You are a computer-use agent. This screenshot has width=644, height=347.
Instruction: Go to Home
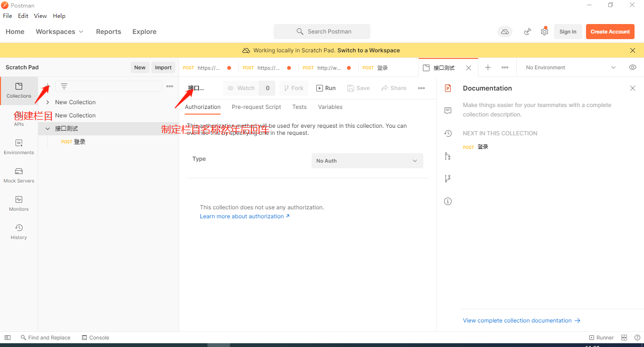15,32
